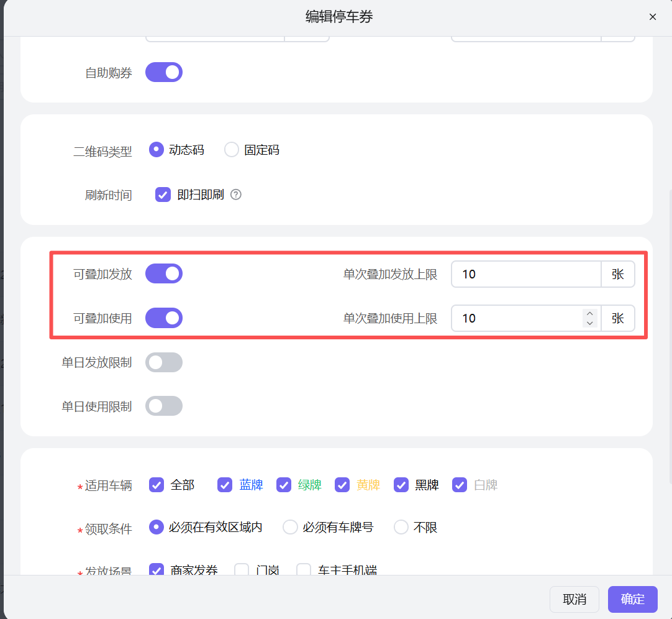Select the 动态码 radio option

click(157, 150)
